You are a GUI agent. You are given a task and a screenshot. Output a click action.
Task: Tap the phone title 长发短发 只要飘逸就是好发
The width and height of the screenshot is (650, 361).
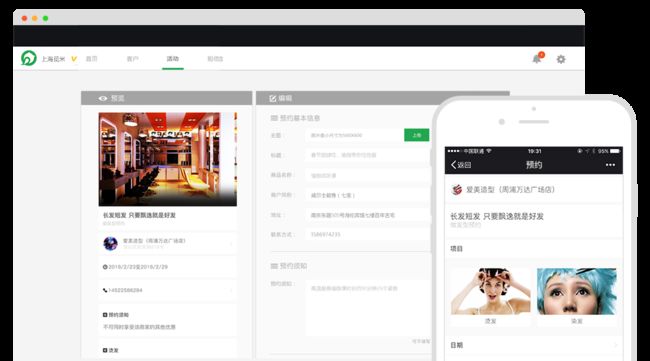tap(497, 216)
